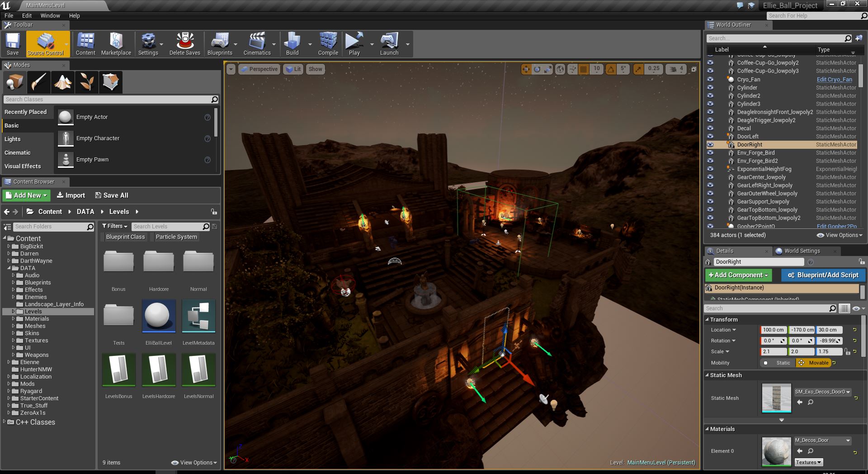Select the Play button in toolbar
Image resolution: width=868 pixels, height=474 pixels.
point(354,43)
